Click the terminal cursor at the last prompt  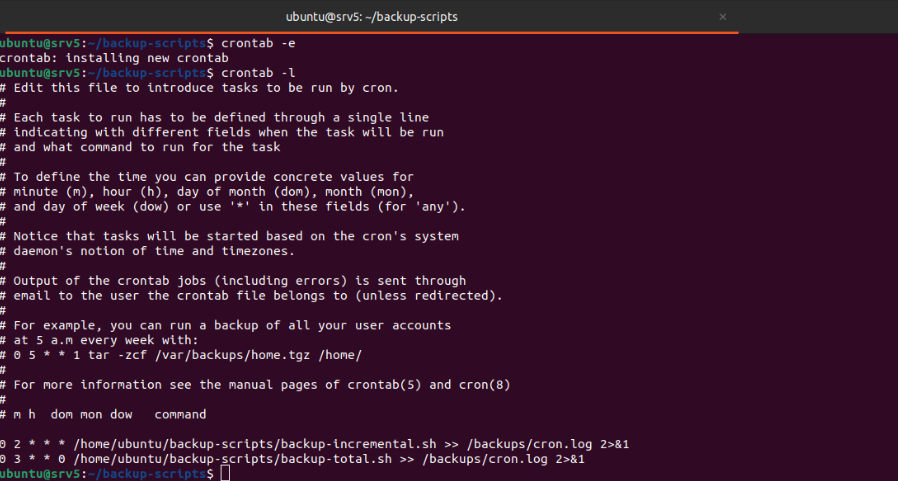click(x=225, y=473)
